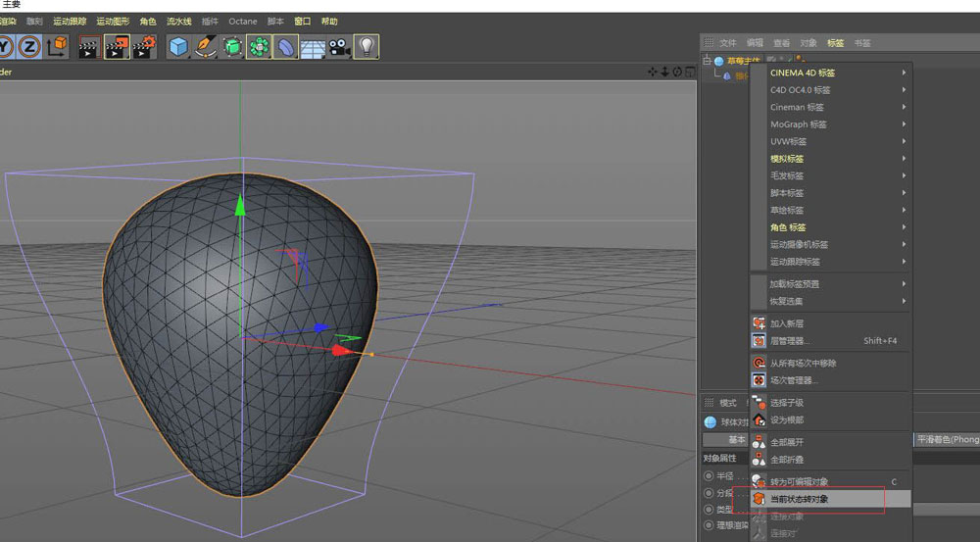Select the deformer capsule toolbar icon

tap(285, 46)
